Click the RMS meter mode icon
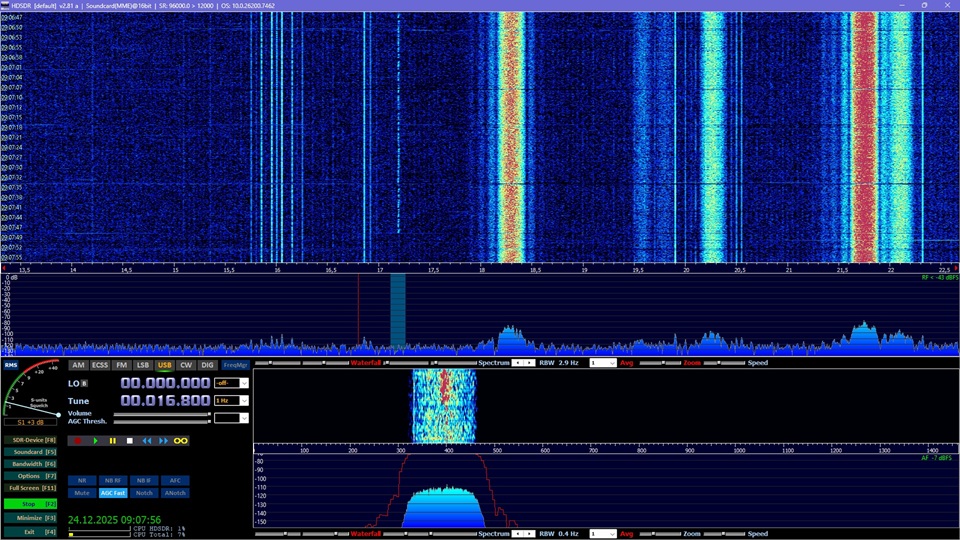The height and width of the screenshot is (540, 960). pyautogui.click(x=11, y=365)
